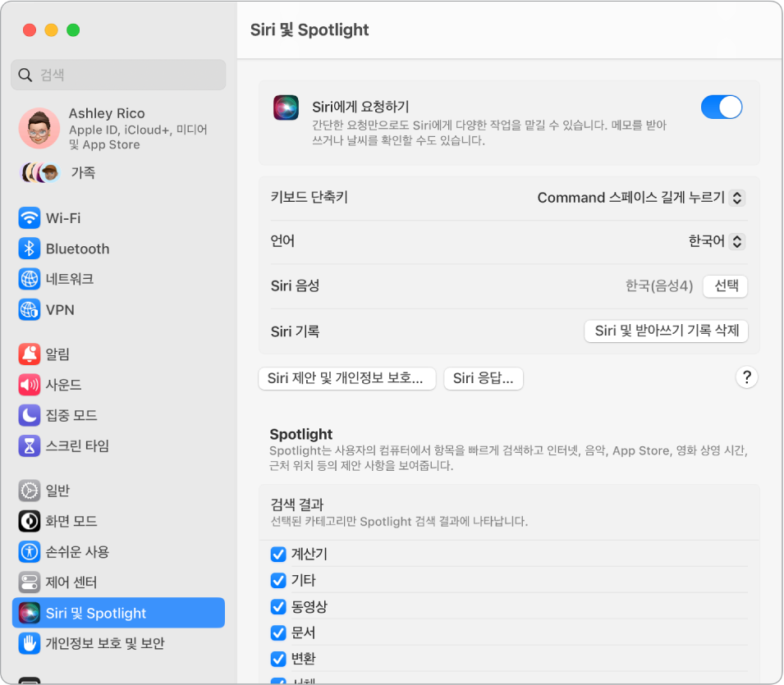784x685 pixels.
Task: Uncheck the 문서 checkbox
Action: 278,632
